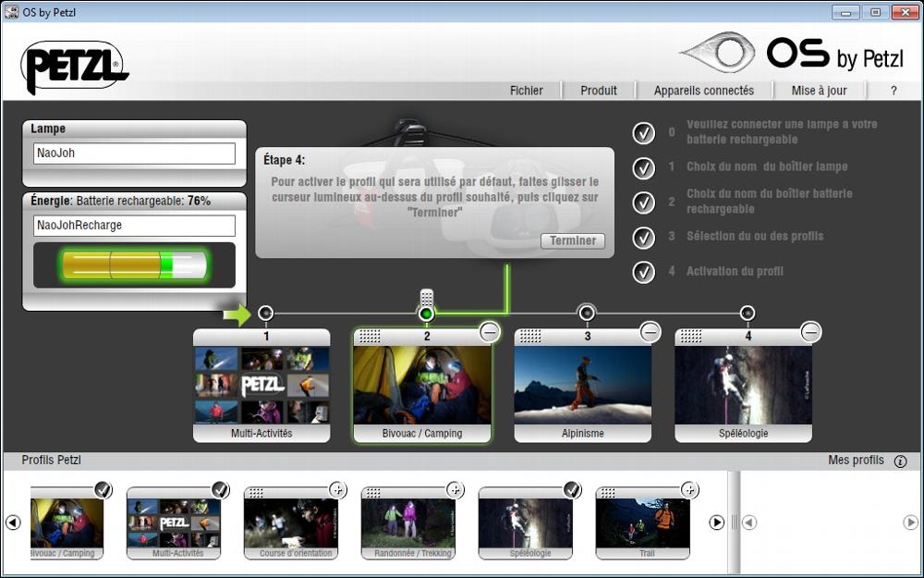Add Course d'orientation profile with plus icon
The width and height of the screenshot is (924, 578).
(338, 490)
